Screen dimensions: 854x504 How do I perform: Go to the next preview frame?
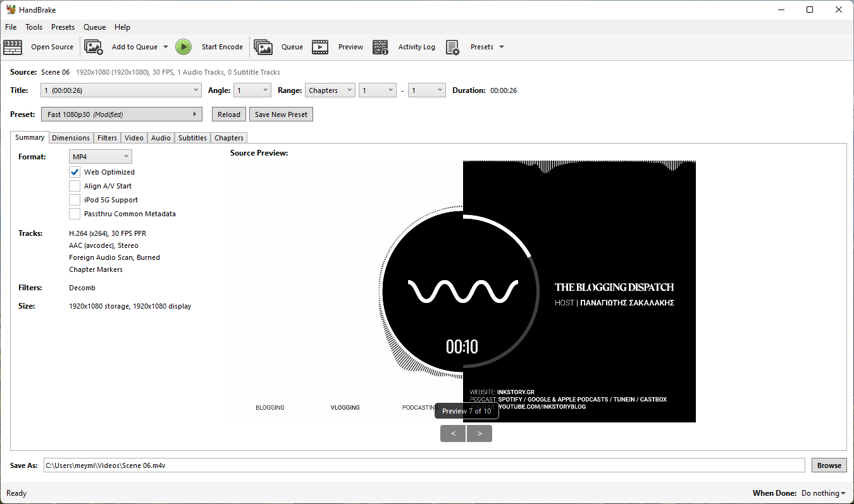pos(480,433)
